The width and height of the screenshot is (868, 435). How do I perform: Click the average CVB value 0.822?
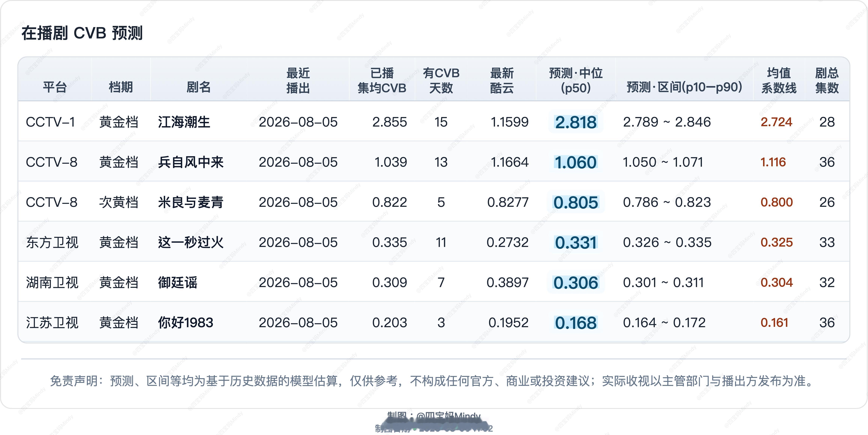[390, 202]
